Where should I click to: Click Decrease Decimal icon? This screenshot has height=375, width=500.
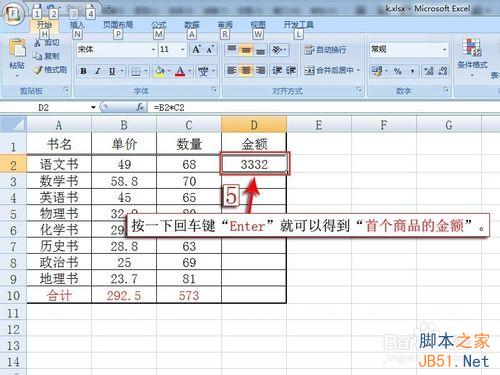tap(442, 71)
